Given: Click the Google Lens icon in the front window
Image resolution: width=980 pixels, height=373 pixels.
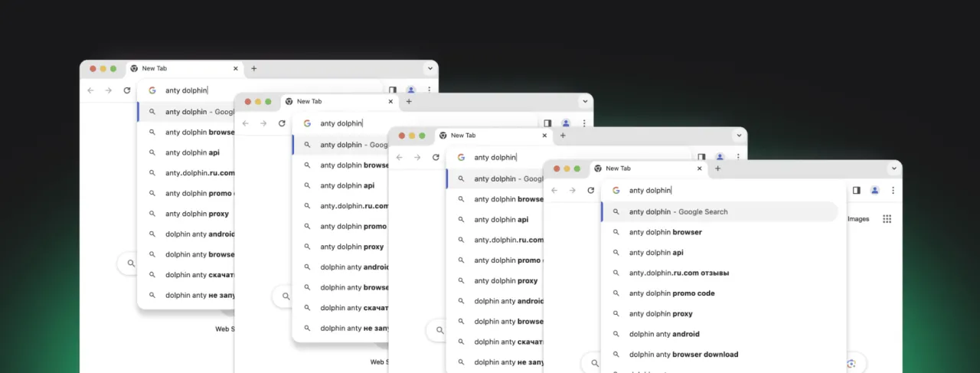Looking at the screenshot, I should point(851,364).
